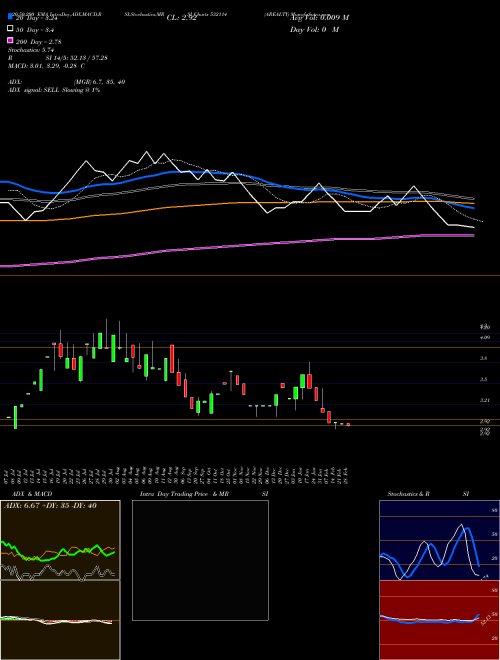
Task: Click the 'SI 14/5: 52.18 / 57.28' value
Action: pyautogui.click(x=77, y=58)
